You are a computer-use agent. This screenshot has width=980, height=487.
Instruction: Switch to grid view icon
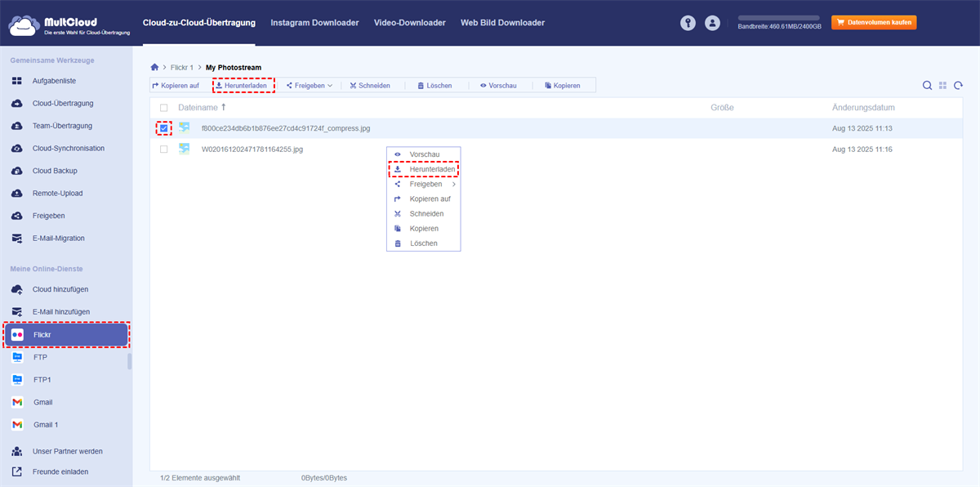pos(942,85)
